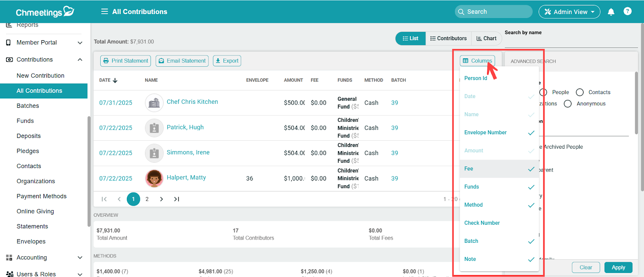Viewport: 644px width, 277px height.
Task: Toggle the hamburger menu icon
Action: click(104, 12)
